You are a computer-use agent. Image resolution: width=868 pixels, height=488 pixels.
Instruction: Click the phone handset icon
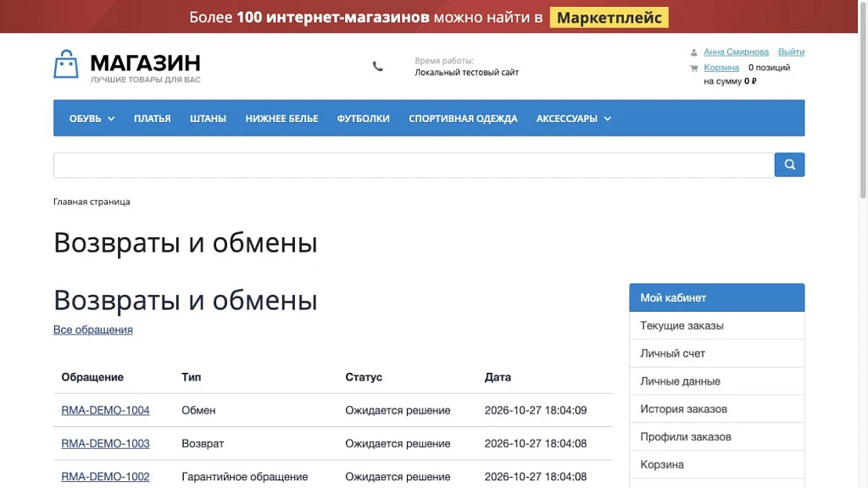coord(377,66)
